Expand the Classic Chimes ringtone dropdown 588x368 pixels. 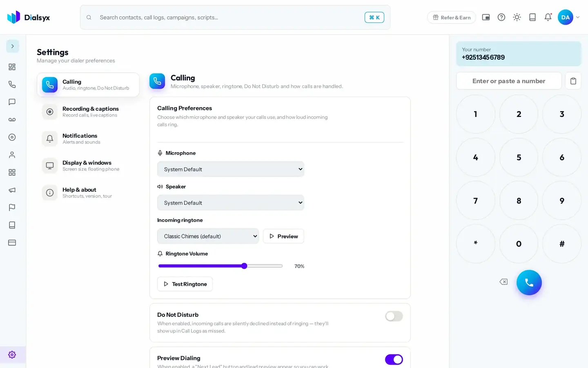point(208,236)
